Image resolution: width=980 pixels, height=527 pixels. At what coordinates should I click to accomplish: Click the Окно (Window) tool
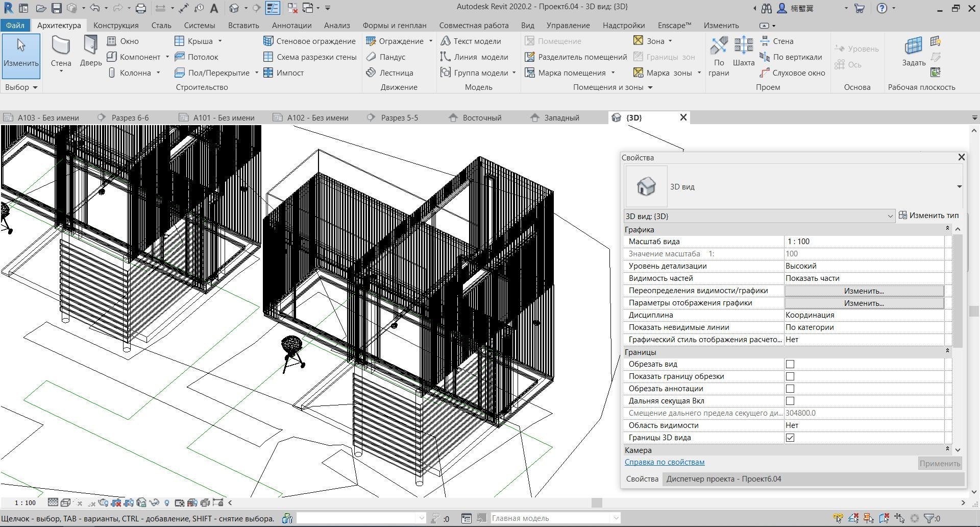tap(122, 41)
